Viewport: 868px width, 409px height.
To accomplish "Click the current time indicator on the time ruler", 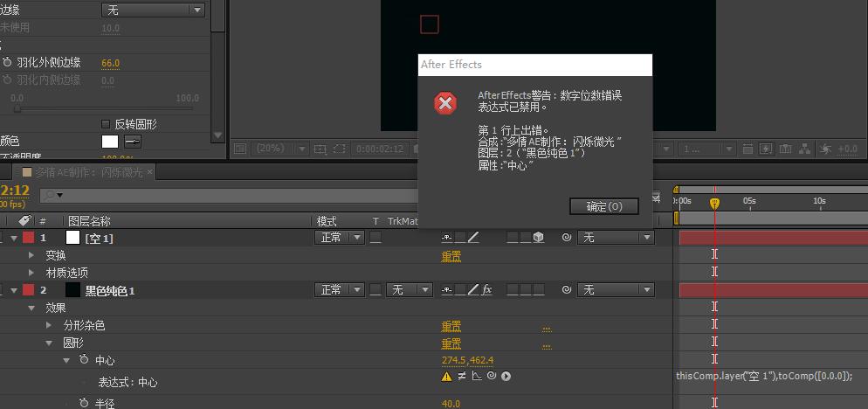I will (x=714, y=204).
